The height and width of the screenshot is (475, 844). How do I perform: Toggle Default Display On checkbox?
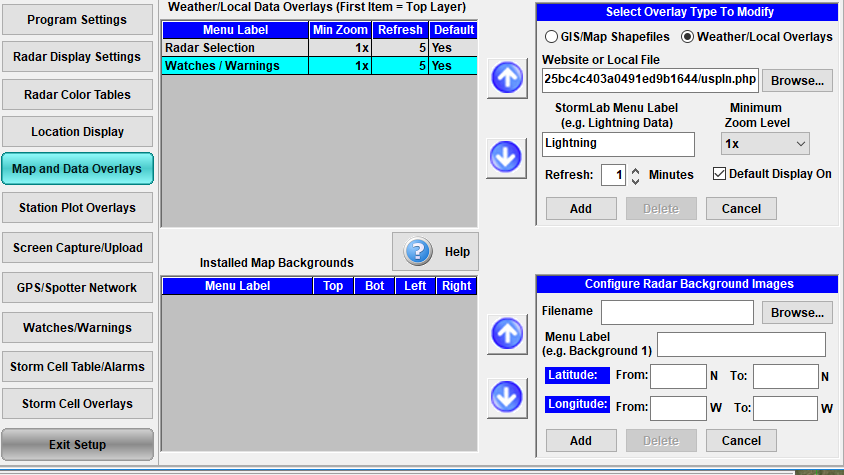pyautogui.click(x=719, y=173)
